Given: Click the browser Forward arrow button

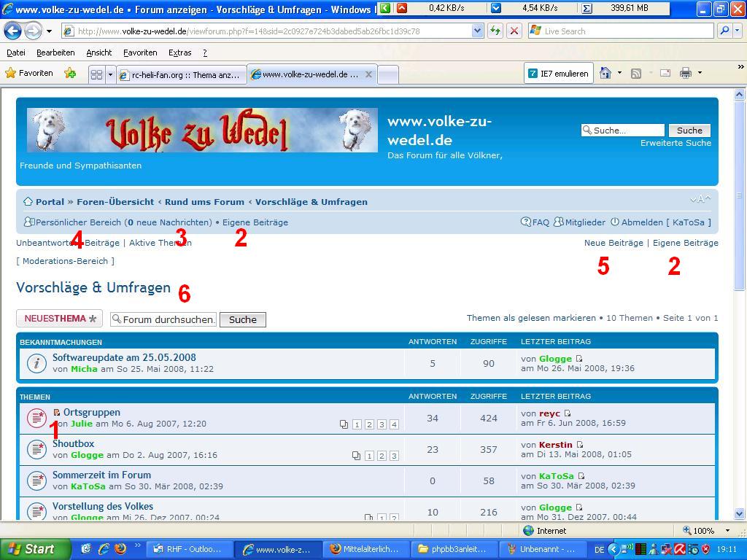Looking at the screenshot, I should [33, 31].
